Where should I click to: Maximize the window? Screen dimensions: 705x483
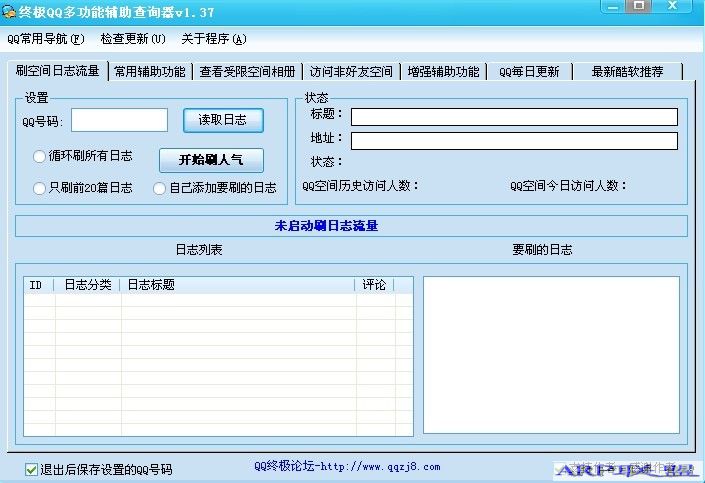[x=638, y=6]
